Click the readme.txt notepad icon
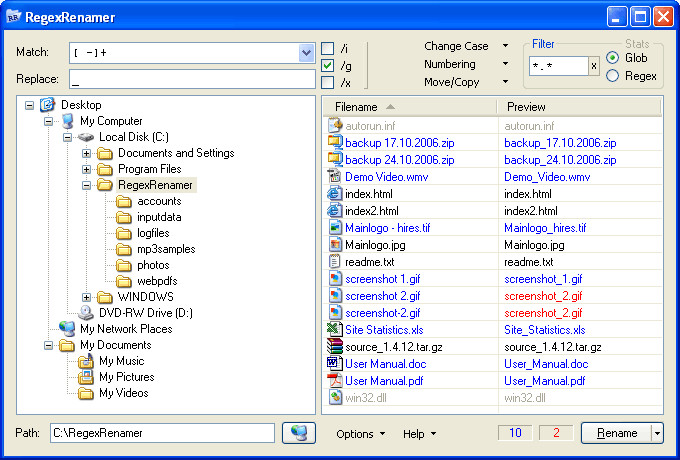This screenshot has height=460, width=680. [x=335, y=261]
